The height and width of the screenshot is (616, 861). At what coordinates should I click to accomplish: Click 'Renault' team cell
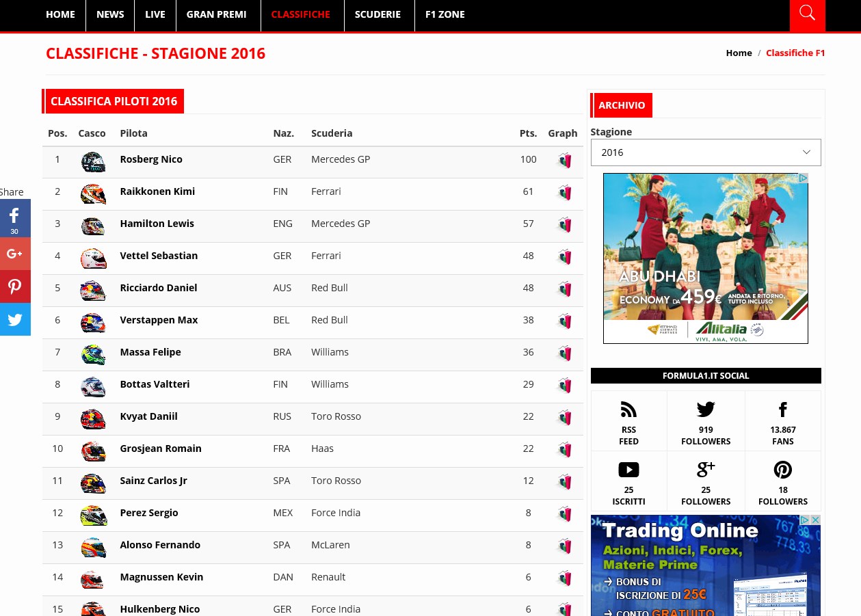coord(328,577)
